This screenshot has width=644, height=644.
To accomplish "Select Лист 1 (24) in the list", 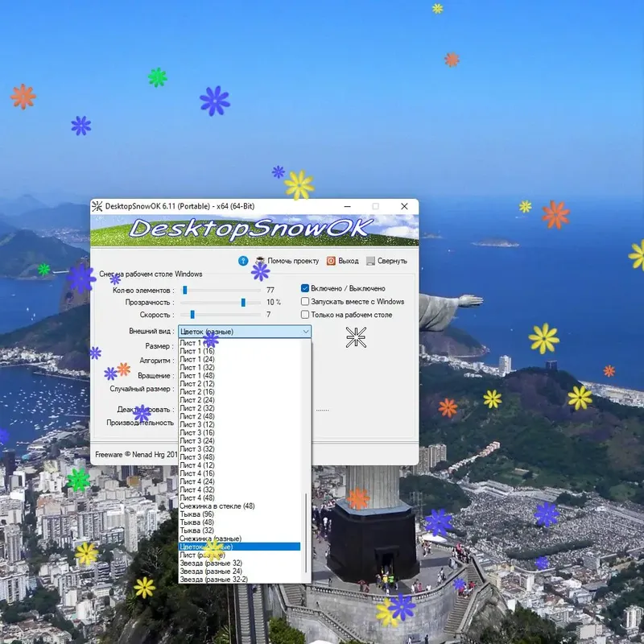I will pyautogui.click(x=239, y=359).
